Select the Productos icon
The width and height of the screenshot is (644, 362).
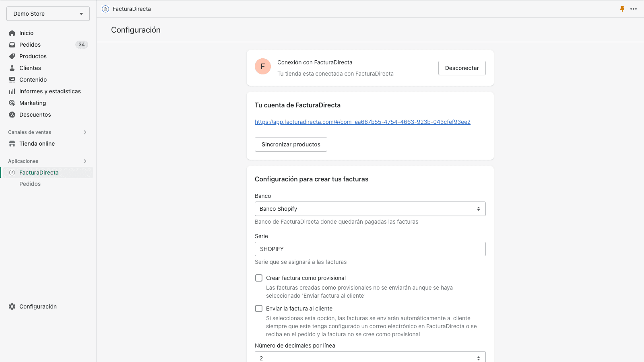[x=12, y=56]
